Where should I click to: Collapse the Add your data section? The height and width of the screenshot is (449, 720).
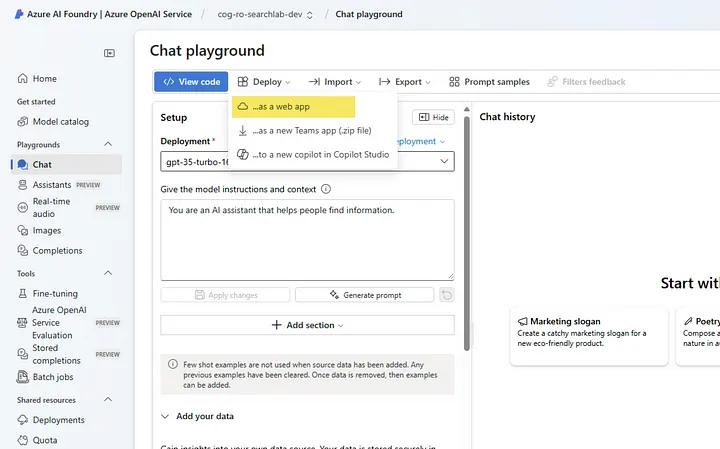coord(165,416)
